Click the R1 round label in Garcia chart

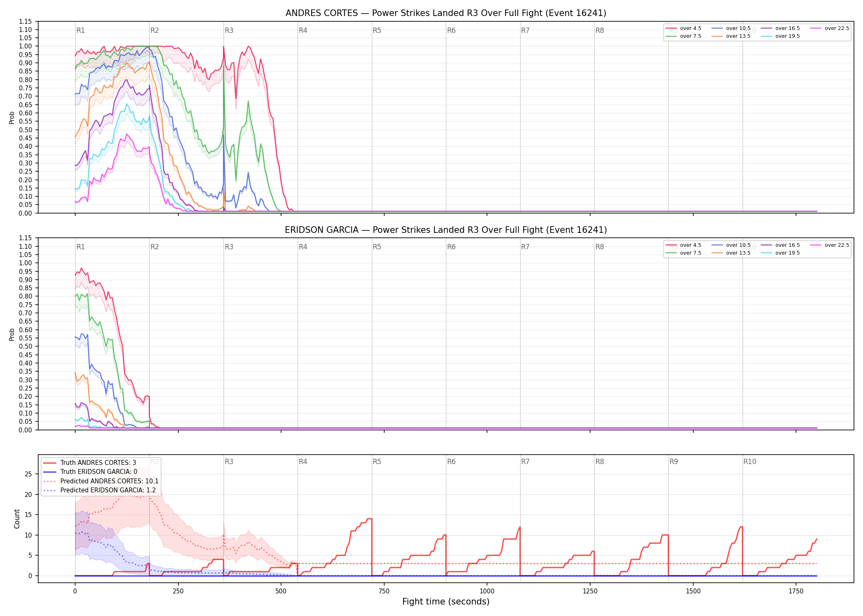pos(81,247)
